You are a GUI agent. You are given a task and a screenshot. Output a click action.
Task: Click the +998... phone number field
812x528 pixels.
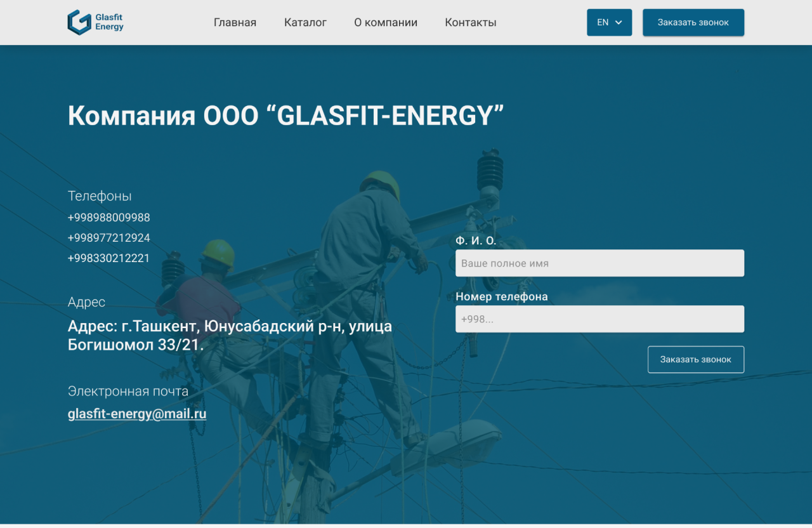[x=599, y=319]
